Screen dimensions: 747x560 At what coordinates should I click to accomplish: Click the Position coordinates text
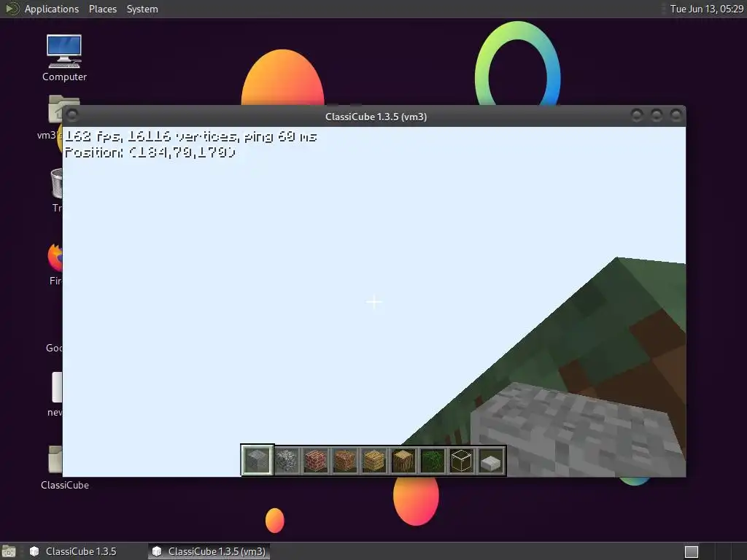coord(150,152)
